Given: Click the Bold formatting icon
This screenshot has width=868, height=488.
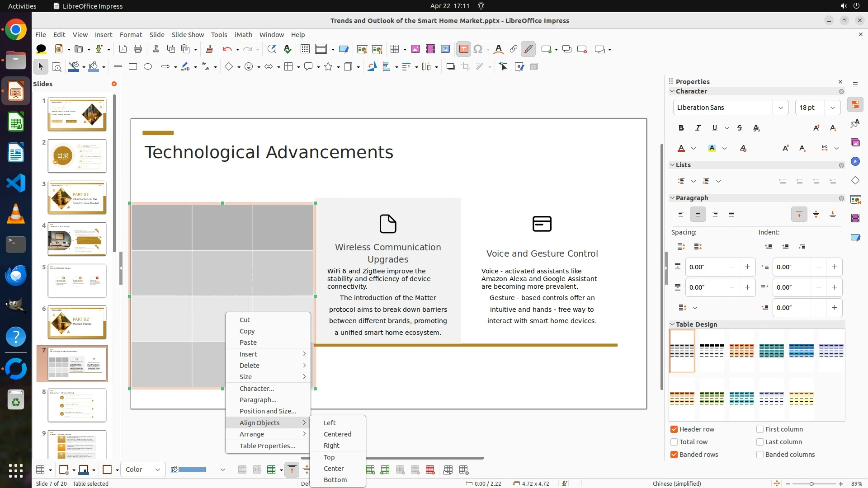Looking at the screenshot, I should [681, 128].
